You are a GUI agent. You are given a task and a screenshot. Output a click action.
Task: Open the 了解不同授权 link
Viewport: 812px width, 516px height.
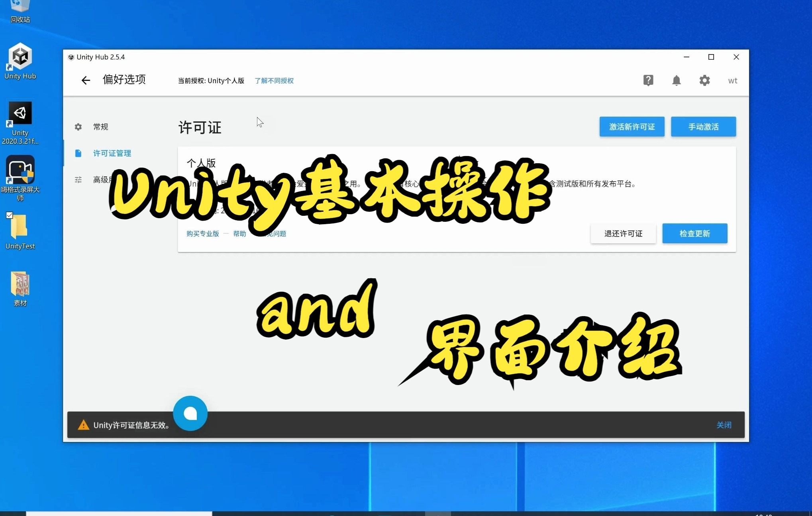point(274,80)
